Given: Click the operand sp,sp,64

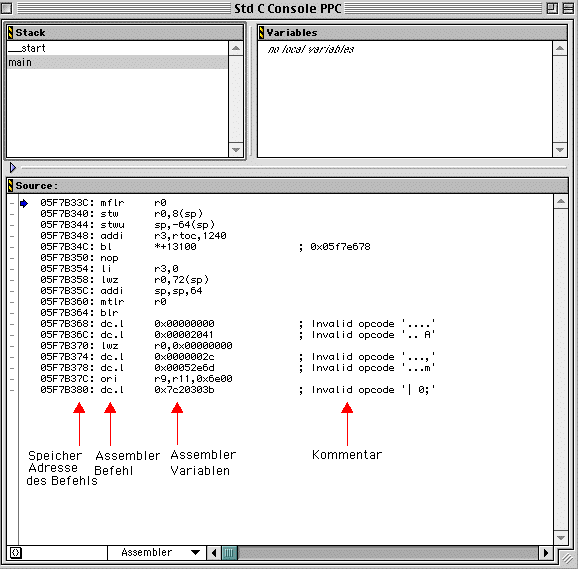Looking at the screenshot, I should coord(178,291).
